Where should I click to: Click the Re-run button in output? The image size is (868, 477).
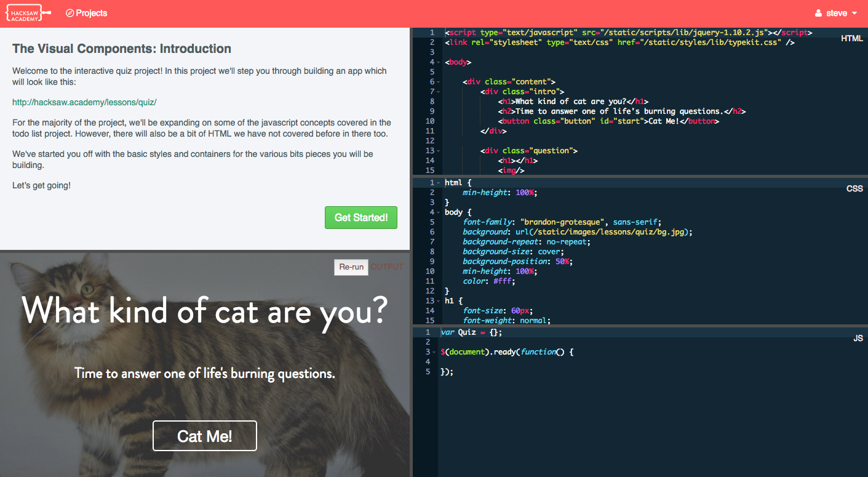click(351, 267)
